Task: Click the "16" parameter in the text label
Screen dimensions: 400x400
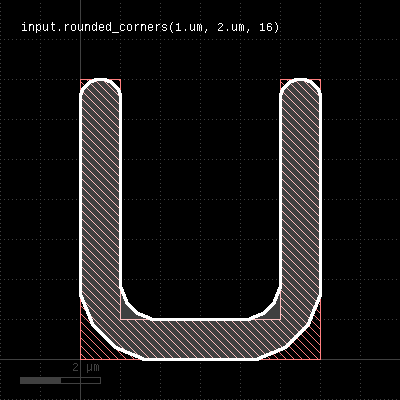Action: pos(266,27)
